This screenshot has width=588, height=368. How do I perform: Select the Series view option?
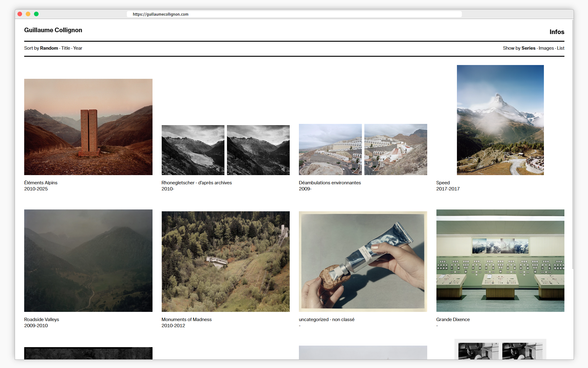528,48
